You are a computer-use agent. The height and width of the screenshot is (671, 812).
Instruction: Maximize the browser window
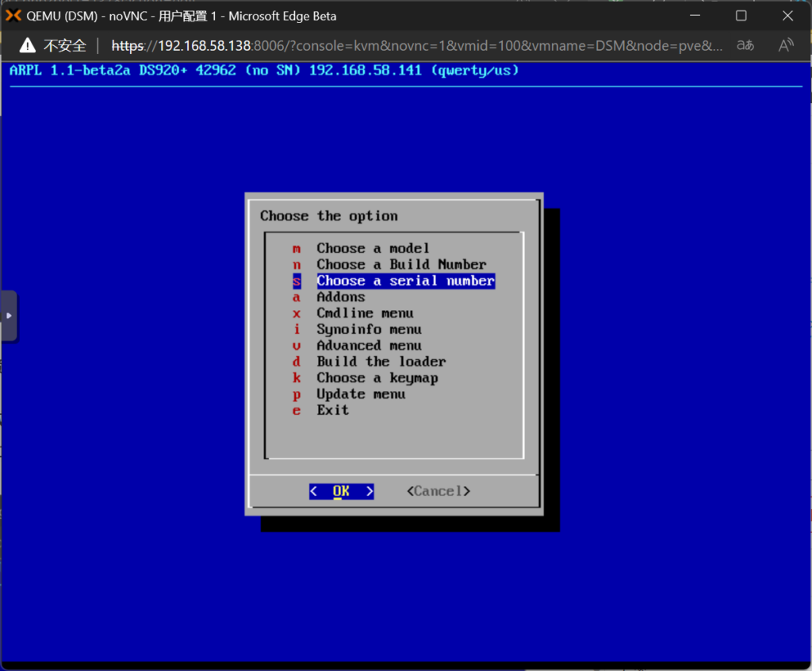click(x=741, y=16)
